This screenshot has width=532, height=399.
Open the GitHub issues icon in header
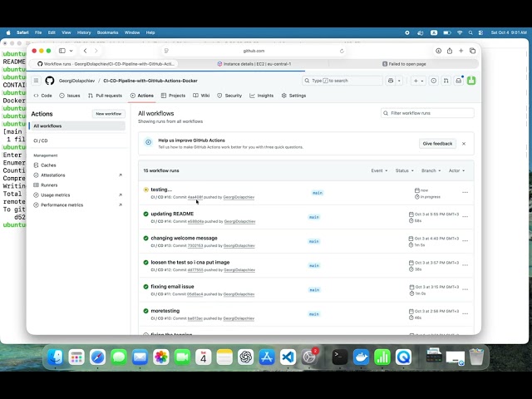434,81
